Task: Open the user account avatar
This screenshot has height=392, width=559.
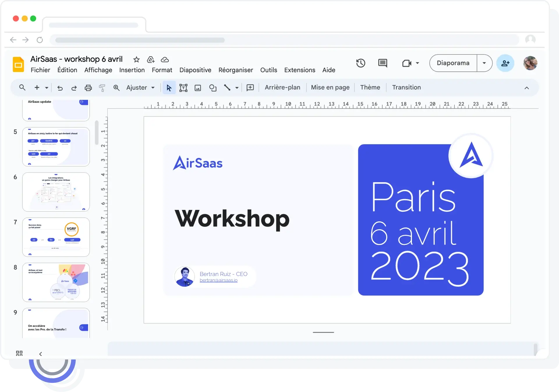Action: (530, 63)
